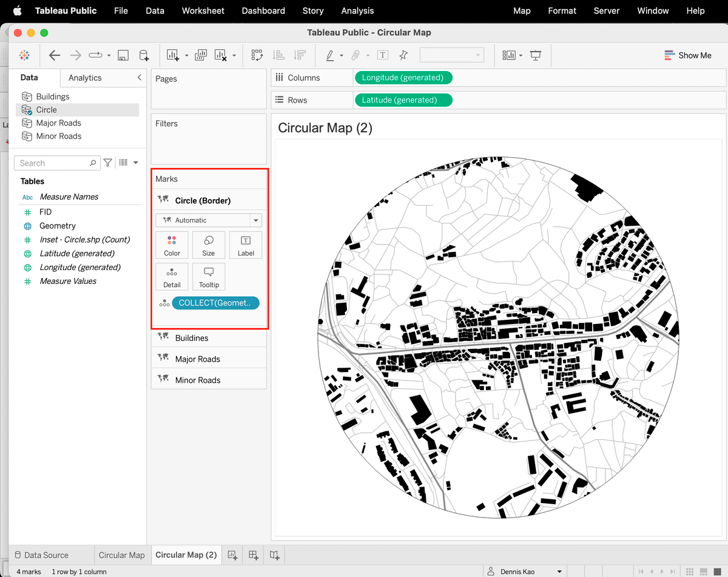Screen dimensions: 728x577
Task: Enter Presentation Mode
Action: pyautogui.click(x=536, y=55)
